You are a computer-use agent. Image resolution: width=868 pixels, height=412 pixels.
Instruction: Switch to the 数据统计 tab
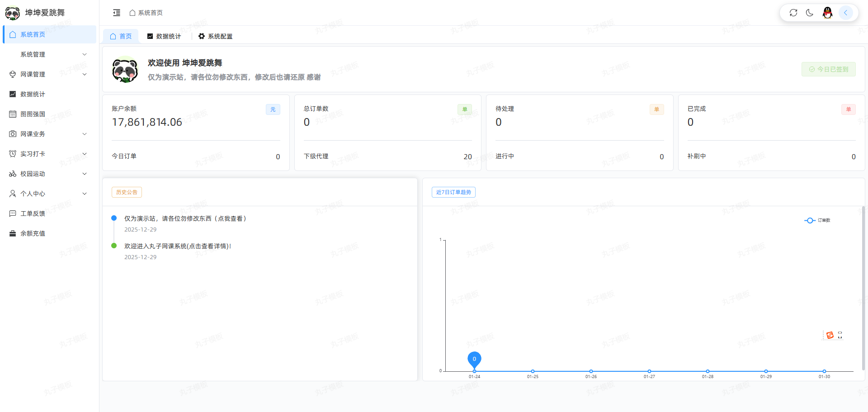(164, 36)
